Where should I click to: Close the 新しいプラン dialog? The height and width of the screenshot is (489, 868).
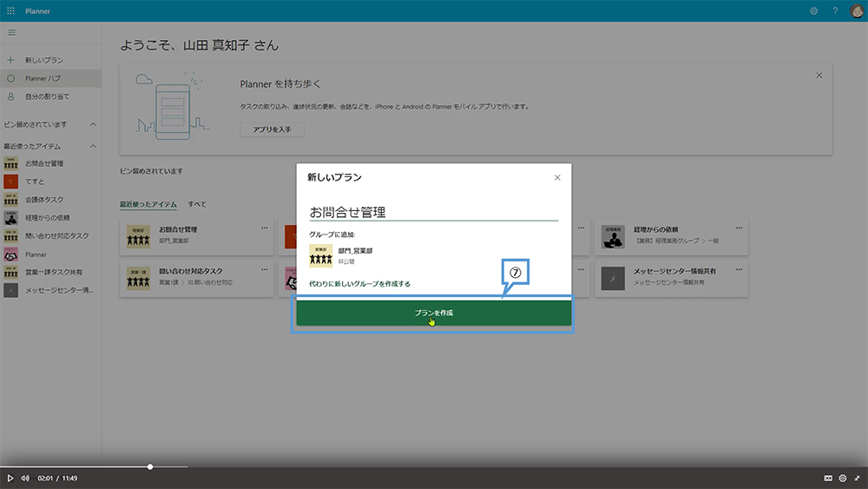pos(557,178)
